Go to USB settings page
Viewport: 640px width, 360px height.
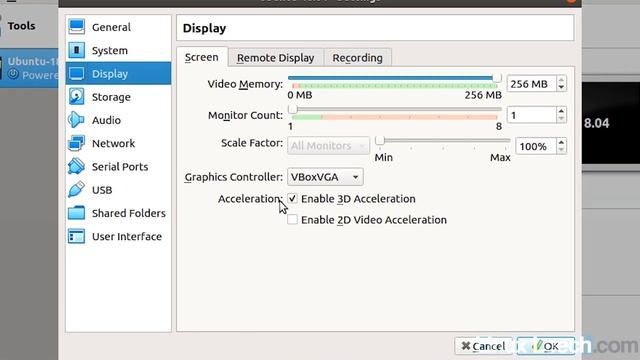[118, 190]
